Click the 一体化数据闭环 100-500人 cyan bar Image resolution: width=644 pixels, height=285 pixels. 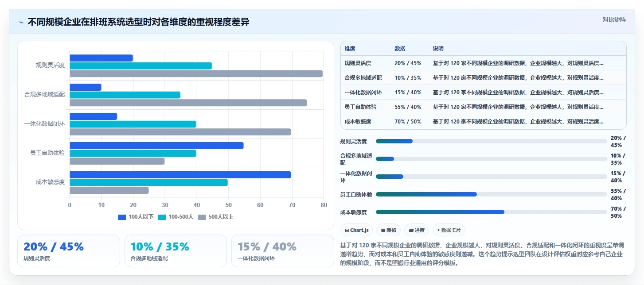(x=133, y=124)
